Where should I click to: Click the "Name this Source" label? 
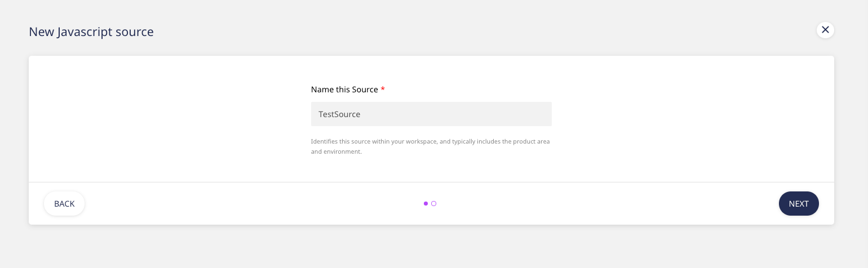click(344, 90)
